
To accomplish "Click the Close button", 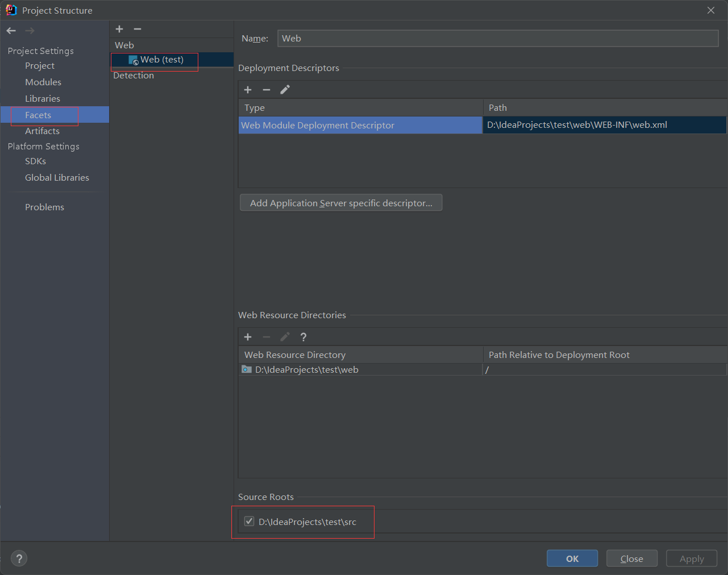I will click(x=632, y=559).
